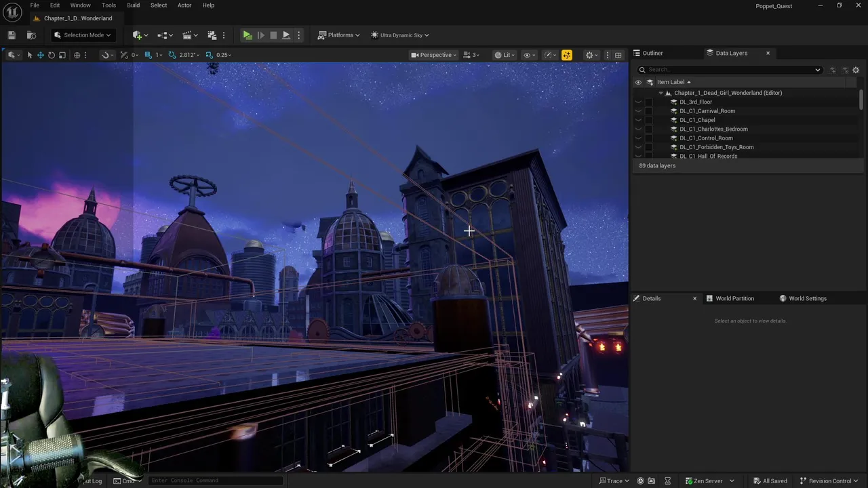Open the Perspective viewport type dropdown
868x488 pixels.
pyautogui.click(x=434, y=55)
